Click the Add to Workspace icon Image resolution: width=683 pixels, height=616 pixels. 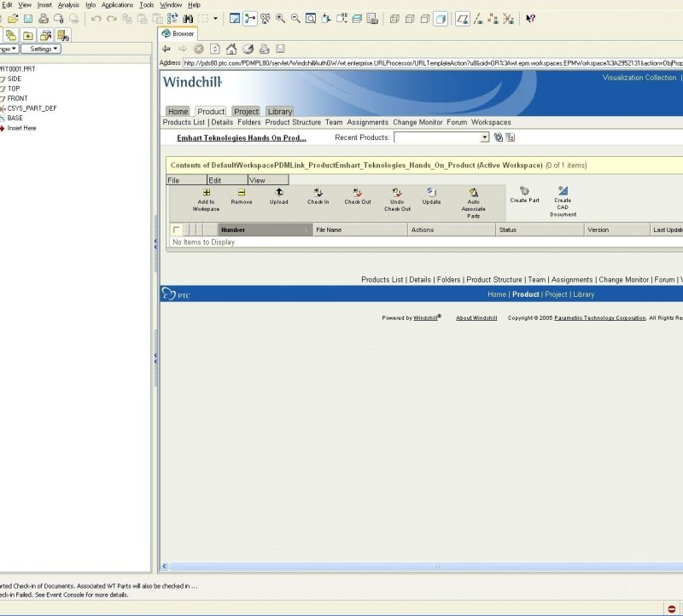pos(207,193)
